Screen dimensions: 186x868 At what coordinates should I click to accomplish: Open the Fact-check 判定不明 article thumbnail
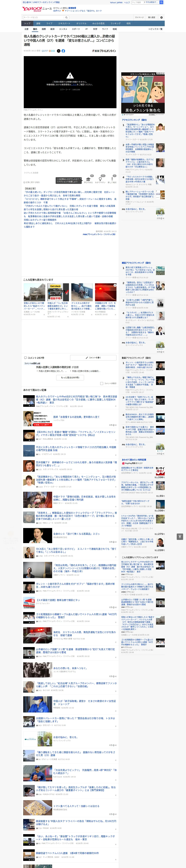click(x=58, y=292)
